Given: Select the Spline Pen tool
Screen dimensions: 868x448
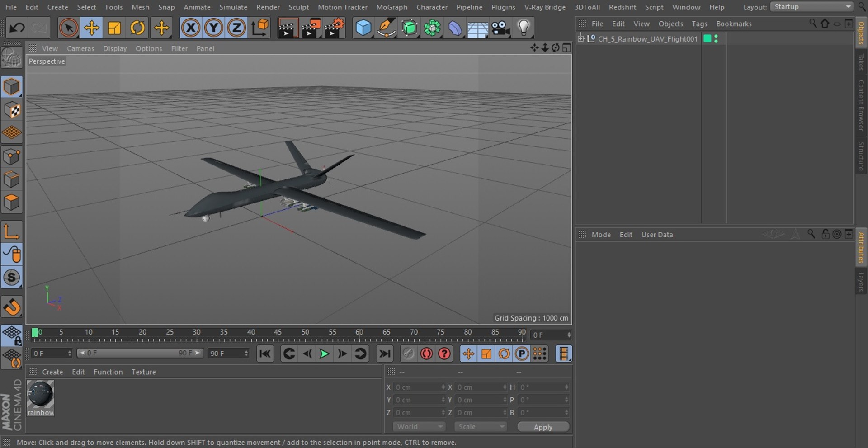Looking at the screenshot, I should pos(386,28).
